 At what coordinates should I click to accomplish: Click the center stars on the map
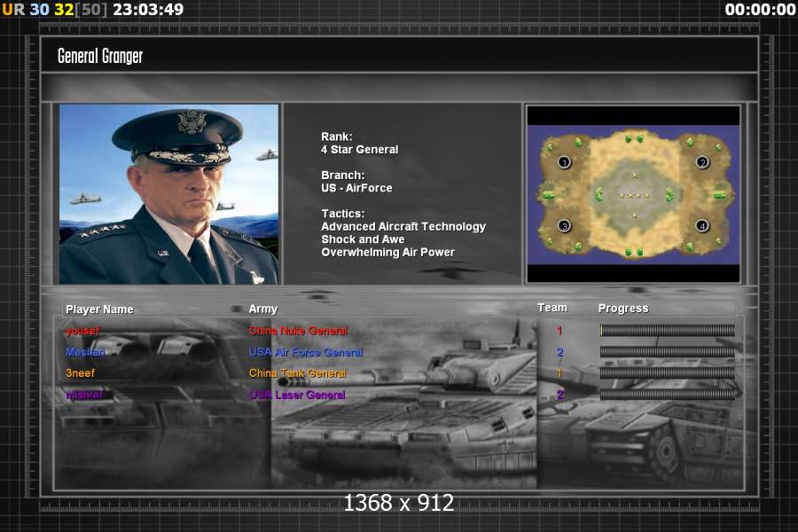634,195
